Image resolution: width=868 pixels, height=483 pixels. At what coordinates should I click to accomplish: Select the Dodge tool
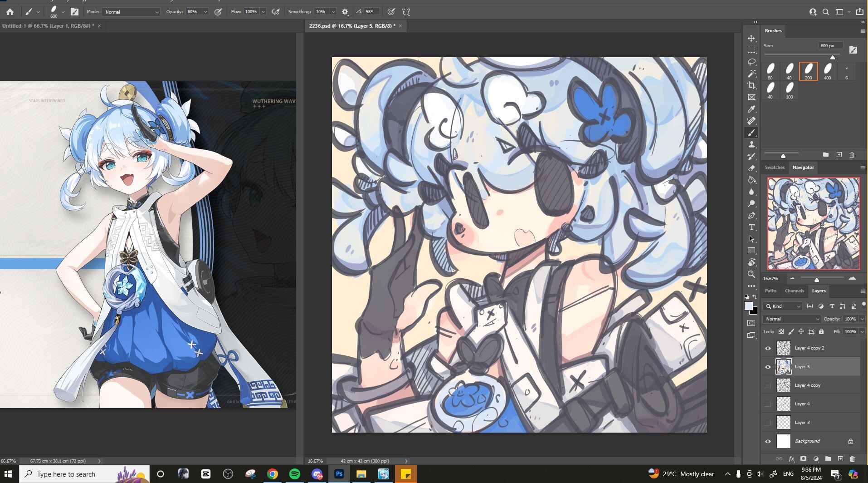[x=751, y=203]
